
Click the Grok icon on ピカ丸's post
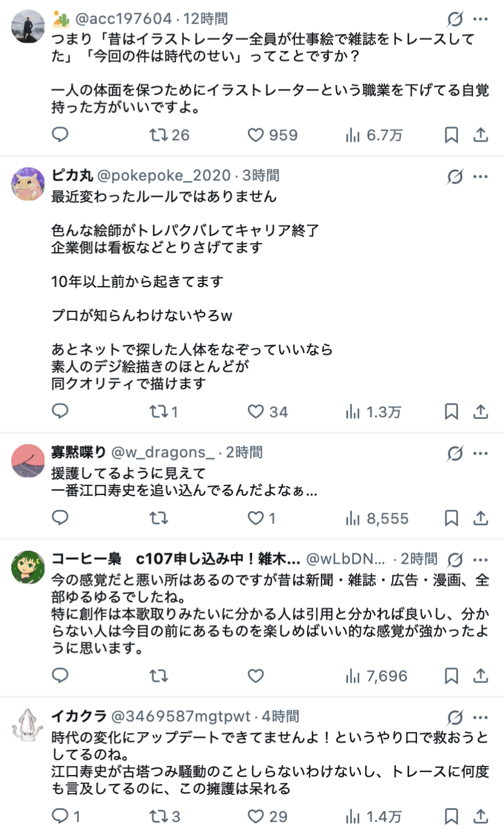[x=454, y=177]
